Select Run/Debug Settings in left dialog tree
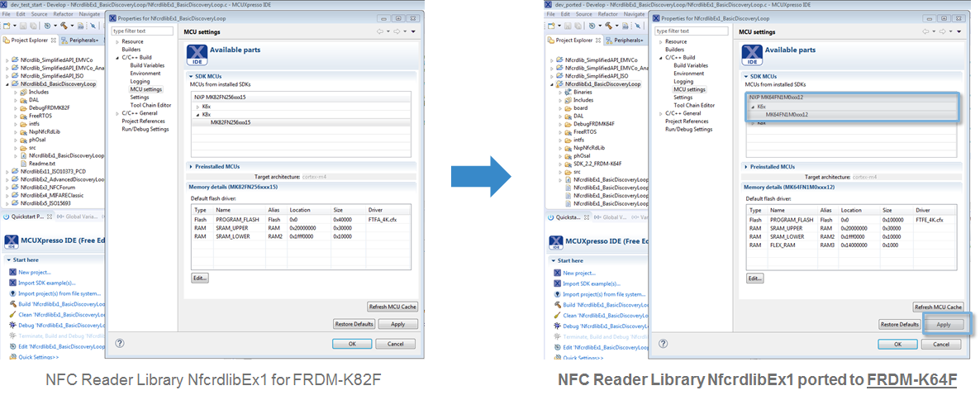The width and height of the screenshot is (980, 400). [x=145, y=130]
